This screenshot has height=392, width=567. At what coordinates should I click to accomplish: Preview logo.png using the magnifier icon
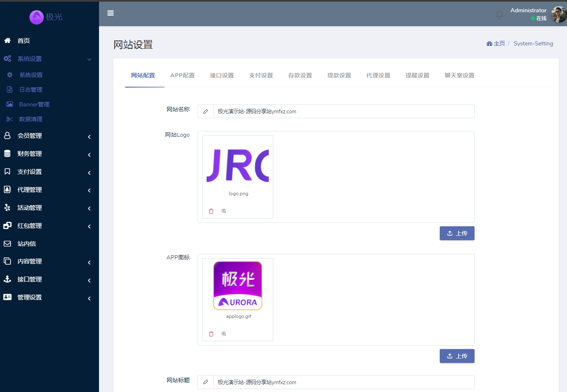click(x=223, y=211)
